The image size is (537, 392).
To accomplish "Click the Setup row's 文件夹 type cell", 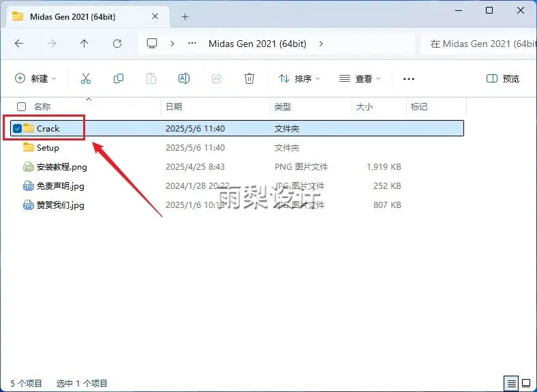I will pyautogui.click(x=287, y=148).
